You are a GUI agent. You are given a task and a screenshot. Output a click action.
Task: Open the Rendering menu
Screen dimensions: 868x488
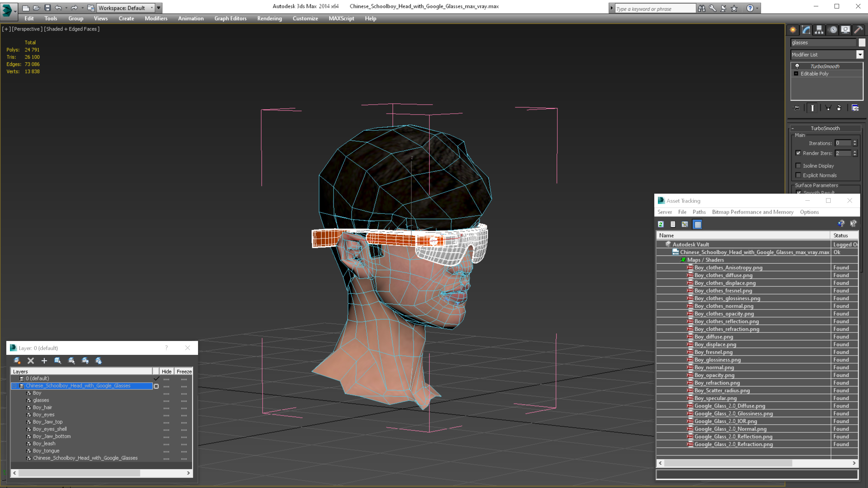point(269,18)
